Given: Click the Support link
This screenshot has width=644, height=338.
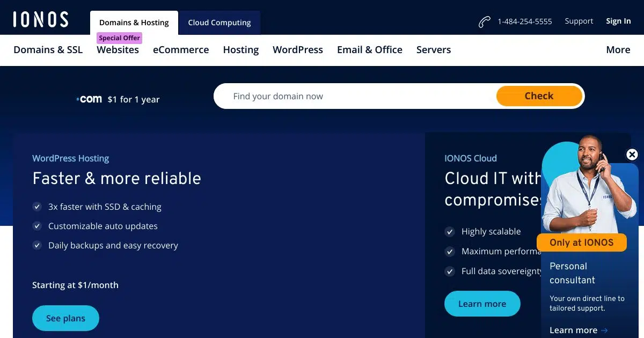Looking at the screenshot, I should pos(579,21).
